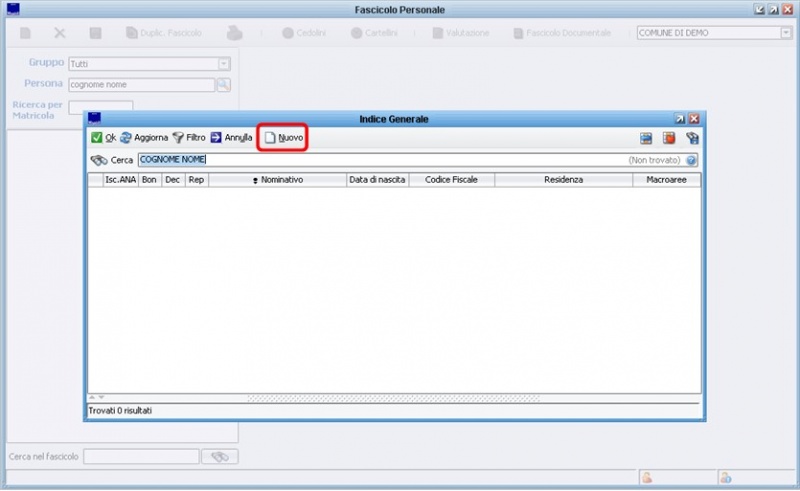The height and width of the screenshot is (491, 800).
Task: Click the horizontal scrollbar under results grid
Action: [x=393, y=398]
